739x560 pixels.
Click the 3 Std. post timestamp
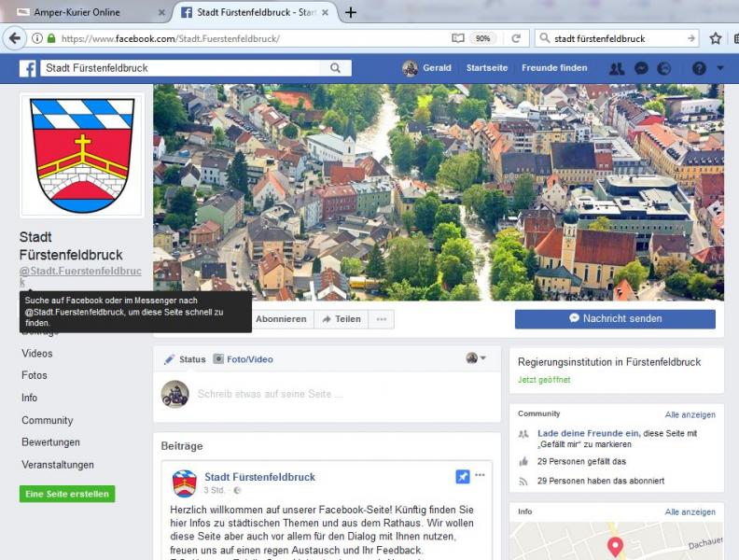click(x=214, y=490)
